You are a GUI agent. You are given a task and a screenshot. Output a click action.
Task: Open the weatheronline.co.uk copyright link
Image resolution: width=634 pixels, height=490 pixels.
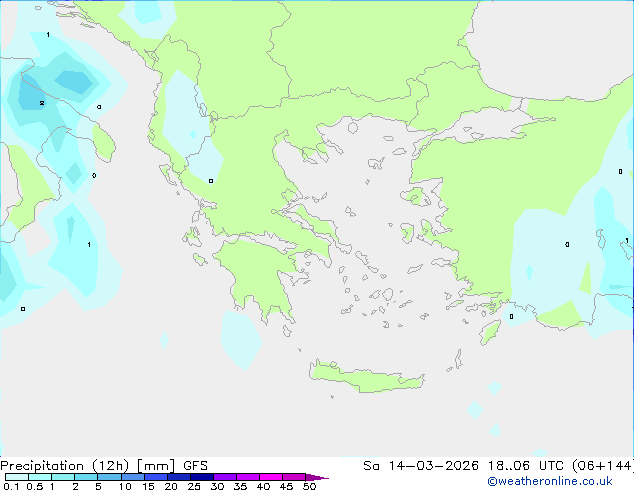[549, 481]
